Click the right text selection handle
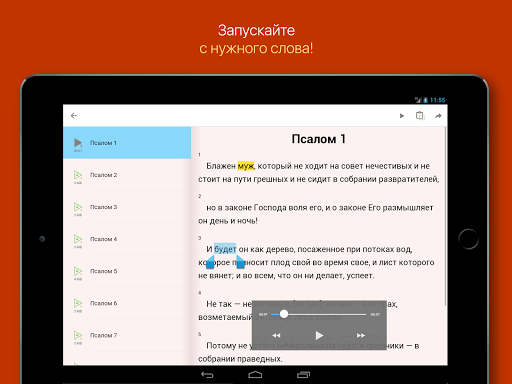The height and width of the screenshot is (384, 512). coord(240,262)
